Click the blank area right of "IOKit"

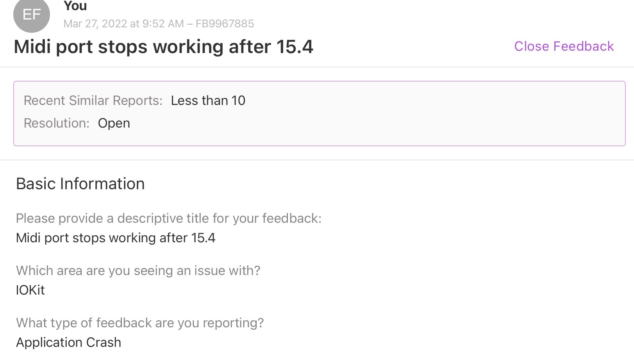[x=273, y=290]
